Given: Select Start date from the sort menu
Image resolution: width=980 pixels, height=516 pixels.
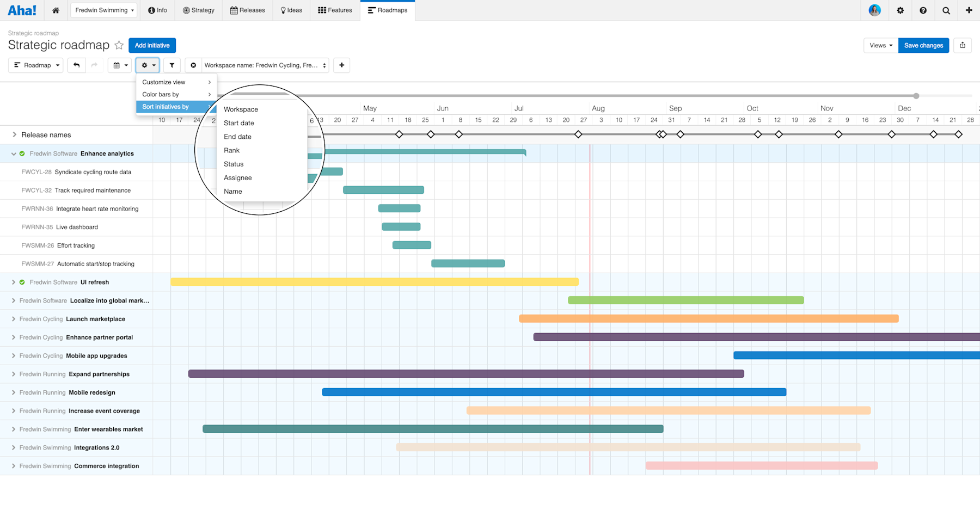Looking at the screenshot, I should click(x=239, y=123).
